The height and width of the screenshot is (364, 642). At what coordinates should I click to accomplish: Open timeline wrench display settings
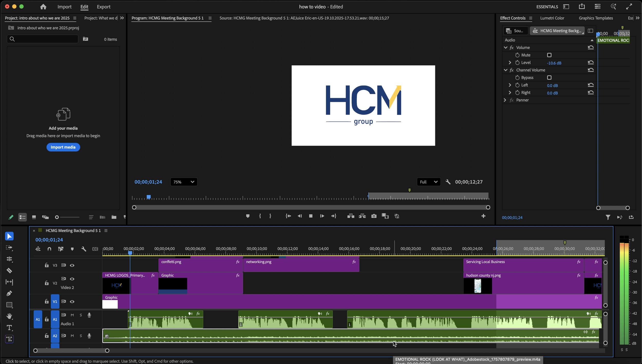83,249
